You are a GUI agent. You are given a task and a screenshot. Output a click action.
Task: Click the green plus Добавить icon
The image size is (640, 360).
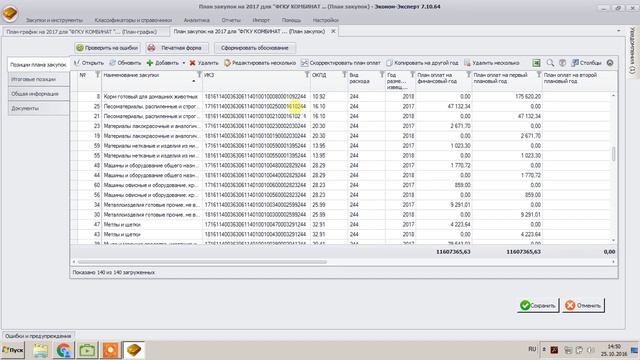coord(150,63)
